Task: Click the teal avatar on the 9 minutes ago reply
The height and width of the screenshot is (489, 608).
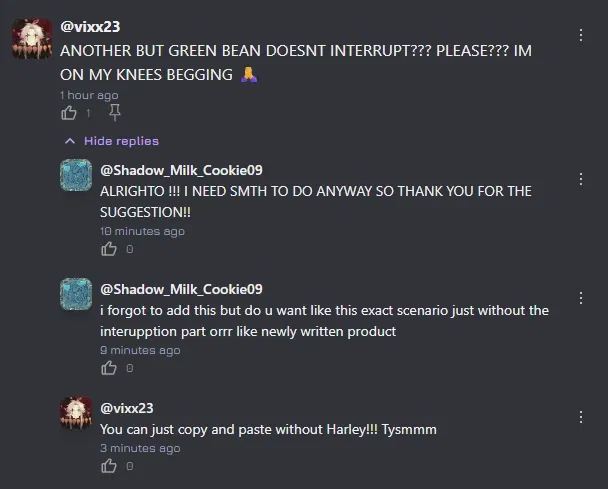Action: tap(76, 294)
